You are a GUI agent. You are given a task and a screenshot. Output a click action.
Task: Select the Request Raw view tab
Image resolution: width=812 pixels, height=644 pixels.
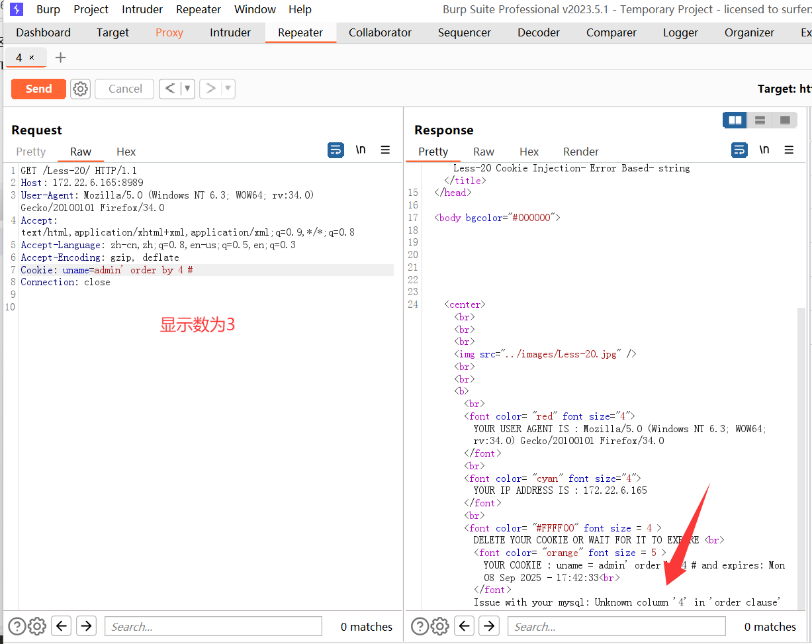81,152
